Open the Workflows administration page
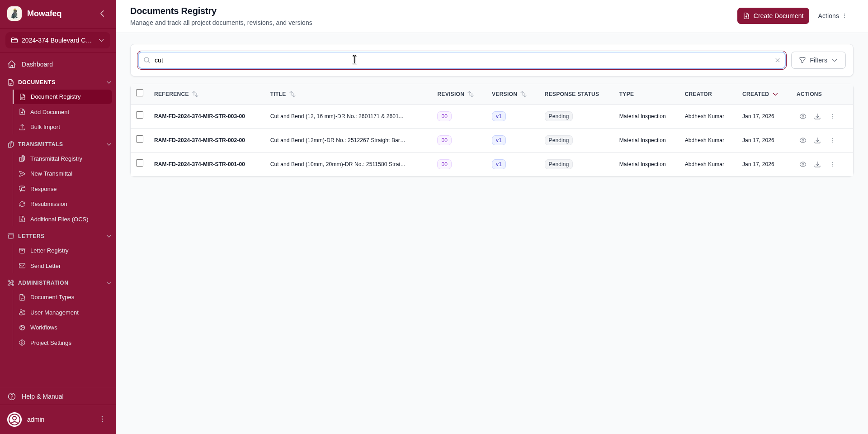The height and width of the screenshot is (434, 868). point(44,328)
